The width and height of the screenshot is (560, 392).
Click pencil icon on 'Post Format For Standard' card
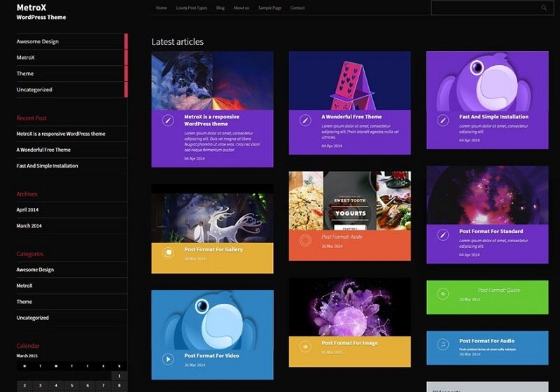tap(443, 234)
